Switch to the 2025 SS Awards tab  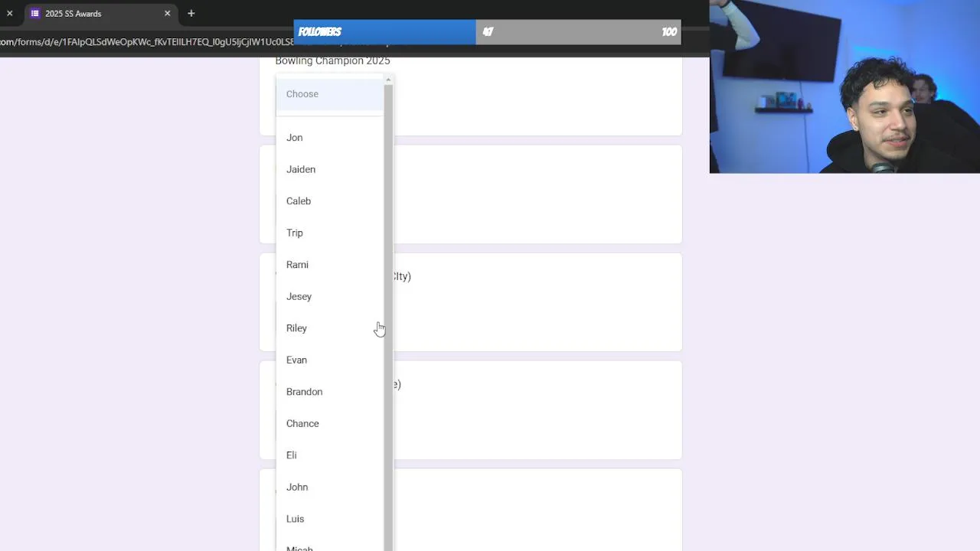tap(100, 13)
